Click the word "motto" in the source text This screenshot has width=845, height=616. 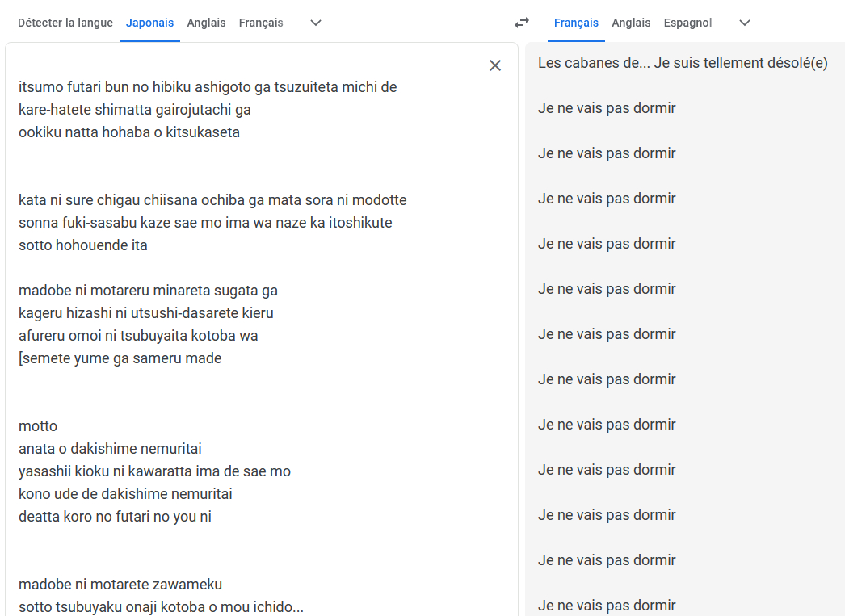38,426
